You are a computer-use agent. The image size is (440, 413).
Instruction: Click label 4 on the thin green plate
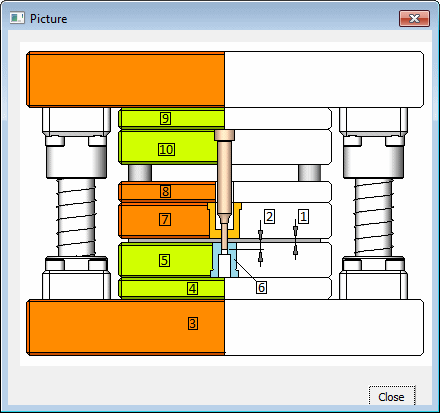pos(192,288)
